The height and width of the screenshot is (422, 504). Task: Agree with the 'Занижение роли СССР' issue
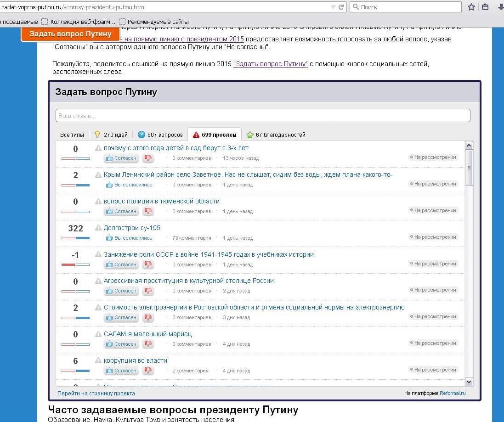click(x=121, y=264)
